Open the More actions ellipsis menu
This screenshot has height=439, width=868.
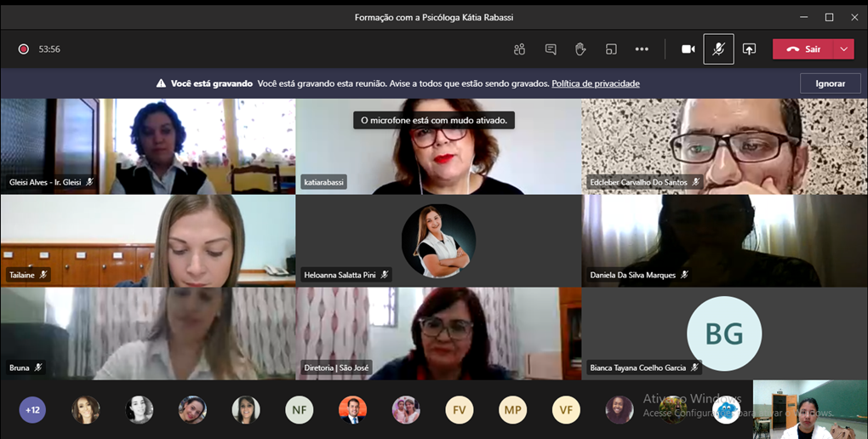(642, 49)
